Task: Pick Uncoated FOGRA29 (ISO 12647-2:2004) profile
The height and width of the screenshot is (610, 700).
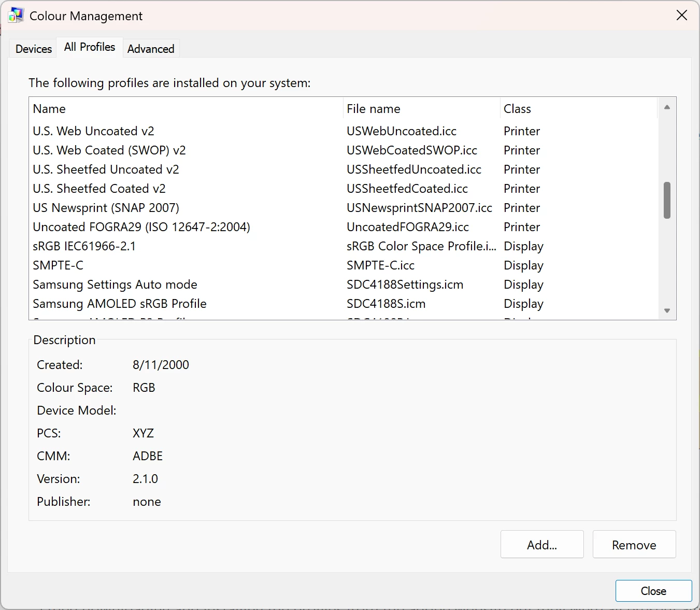Action: pos(141,227)
